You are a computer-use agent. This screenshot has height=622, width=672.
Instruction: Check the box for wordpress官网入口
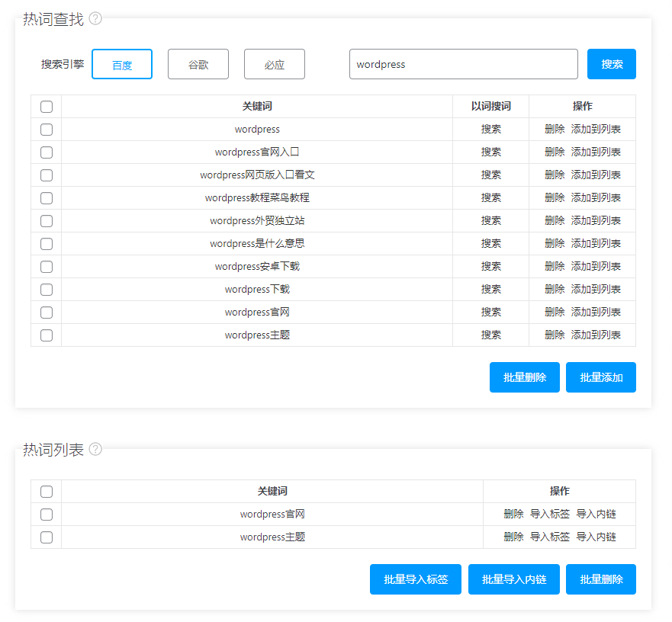click(47, 152)
